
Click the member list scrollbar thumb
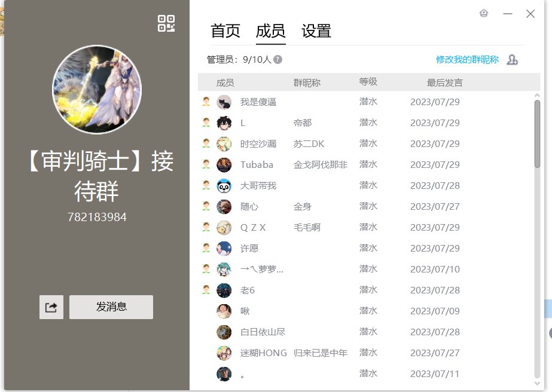pos(537,134)
